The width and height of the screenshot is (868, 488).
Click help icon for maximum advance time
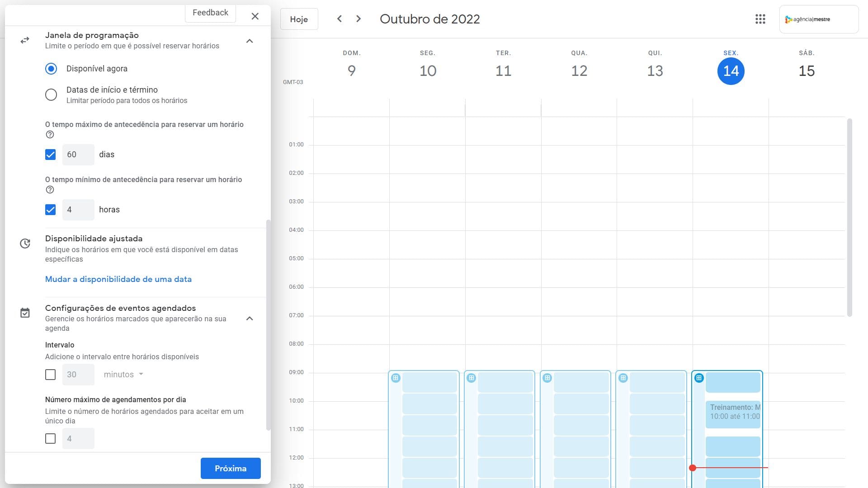click(x=50, y=135)
